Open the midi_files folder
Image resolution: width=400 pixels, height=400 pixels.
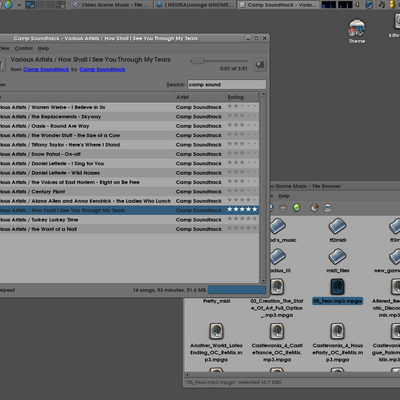coord(337,257)
